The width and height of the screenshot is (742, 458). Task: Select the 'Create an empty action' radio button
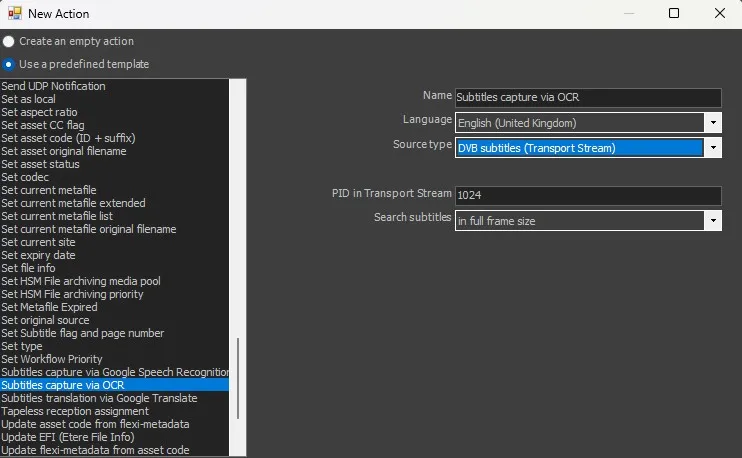pyautogui.click(x=9, y=42)
